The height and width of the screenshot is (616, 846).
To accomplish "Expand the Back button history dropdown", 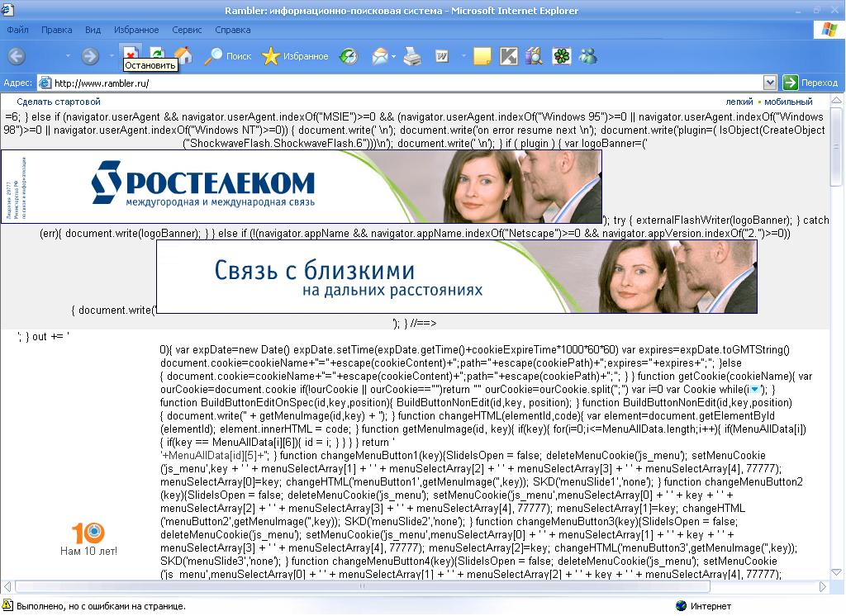I will pyautogui.click(x=68, y=56).
